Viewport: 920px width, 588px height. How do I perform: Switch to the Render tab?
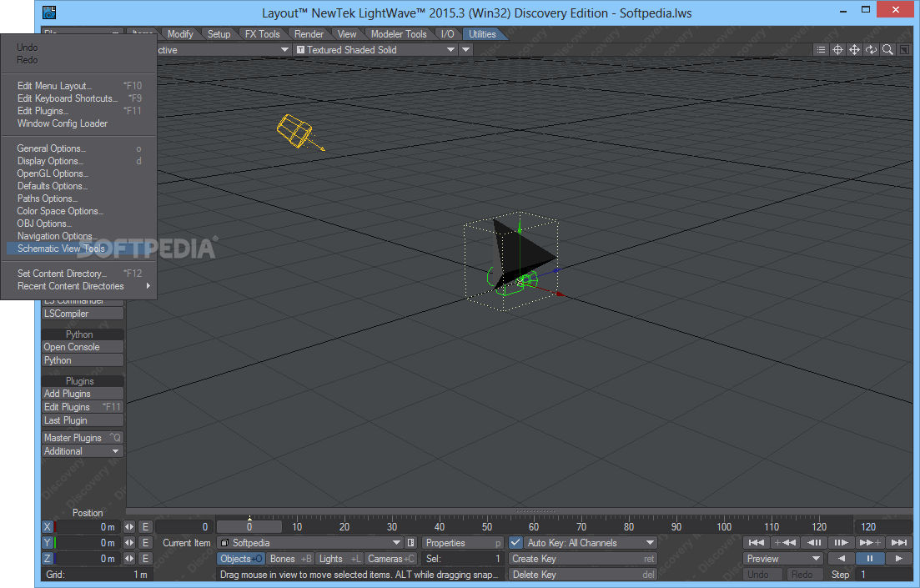(309, 34)
